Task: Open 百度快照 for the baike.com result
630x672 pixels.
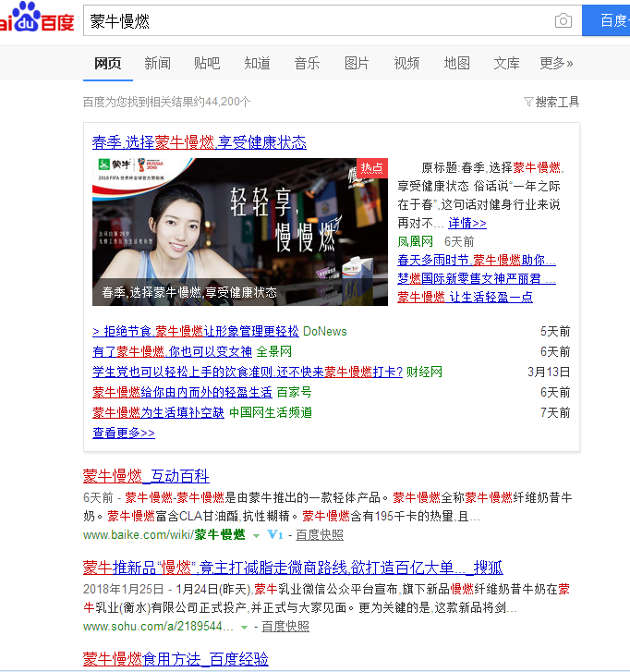Action: 320,535
